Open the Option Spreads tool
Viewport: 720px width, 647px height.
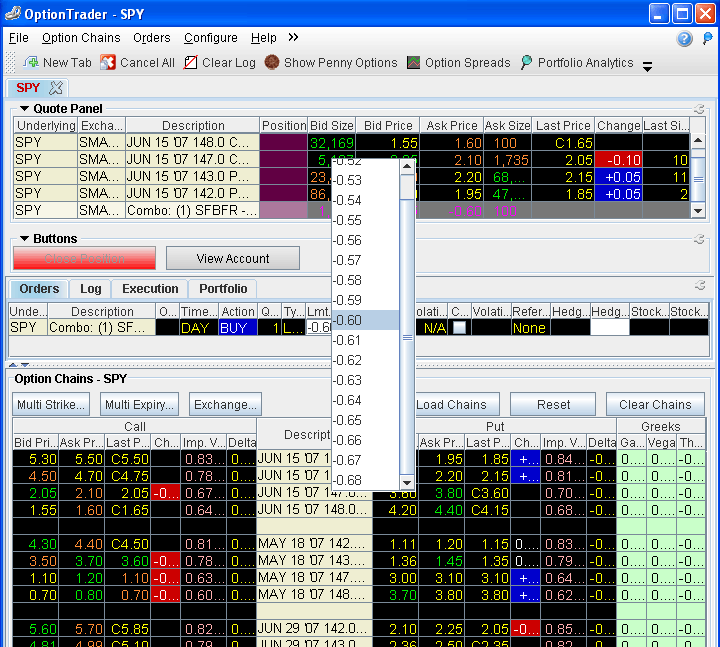[413, 63]
